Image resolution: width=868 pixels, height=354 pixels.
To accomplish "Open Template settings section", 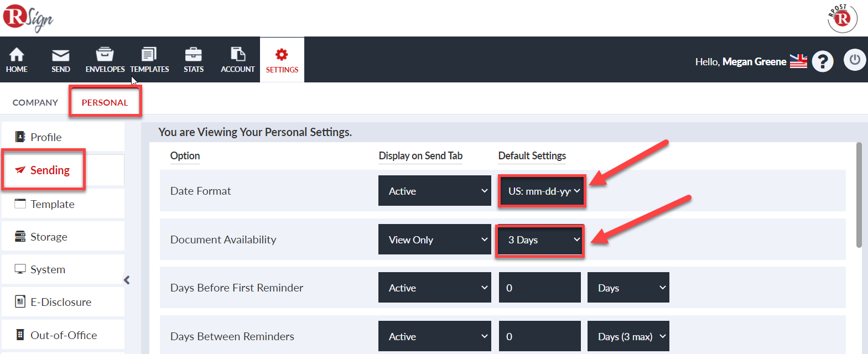I will (63, 204).
